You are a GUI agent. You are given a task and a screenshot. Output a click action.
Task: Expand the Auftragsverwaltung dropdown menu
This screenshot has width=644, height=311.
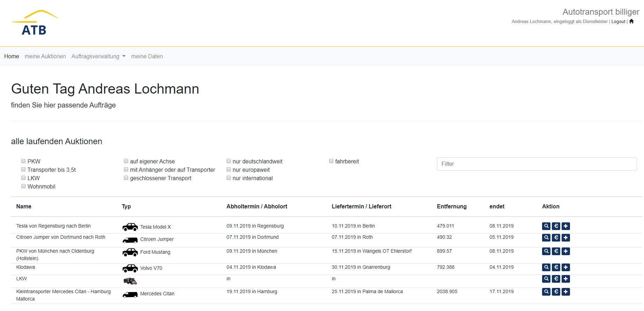point(98,57)
